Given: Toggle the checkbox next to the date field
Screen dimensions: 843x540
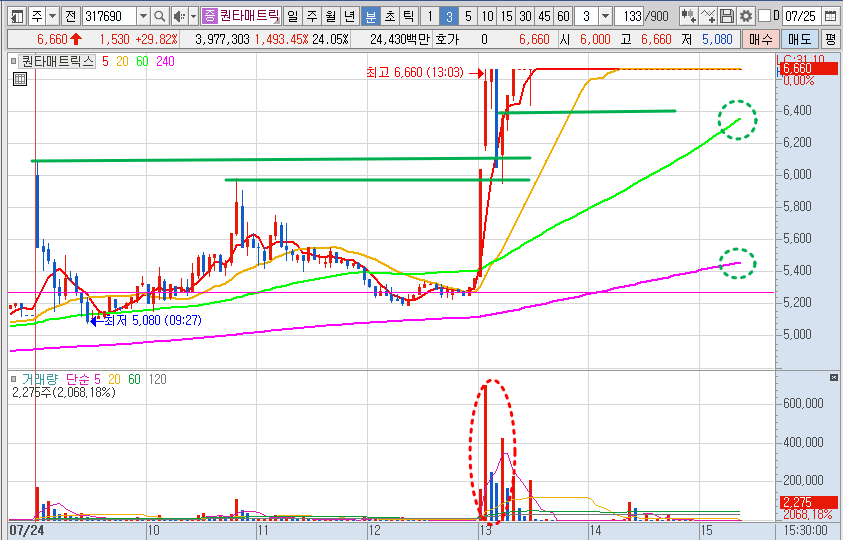Looking at the screenshot, I should (x=764, y=17).
